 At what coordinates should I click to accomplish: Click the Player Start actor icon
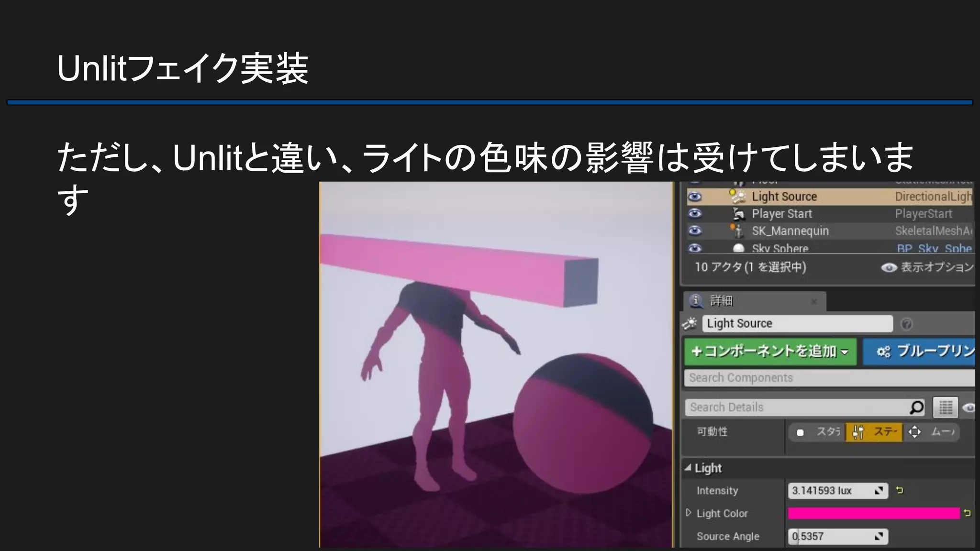click(x=739, y=214)
